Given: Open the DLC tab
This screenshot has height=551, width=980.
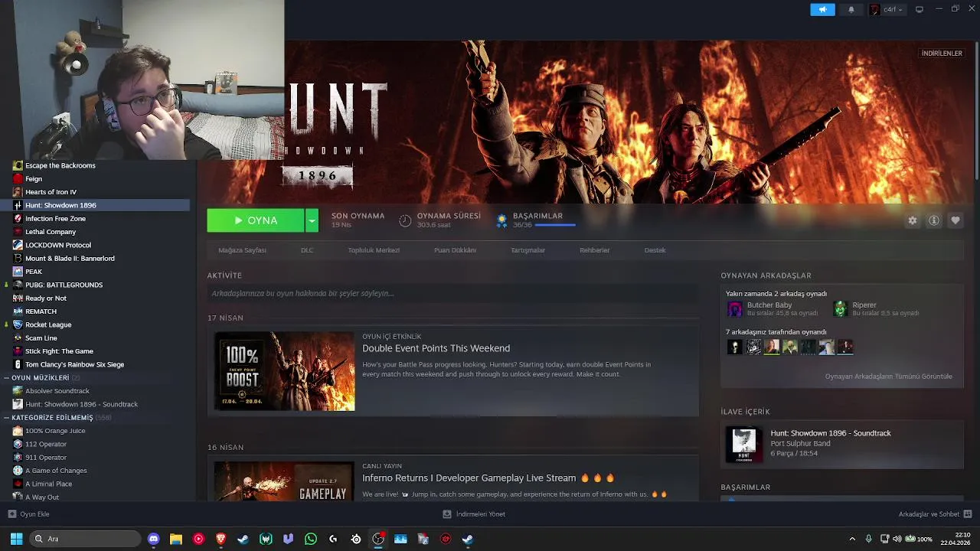Looking at the screenshot, I should [307, 250].
